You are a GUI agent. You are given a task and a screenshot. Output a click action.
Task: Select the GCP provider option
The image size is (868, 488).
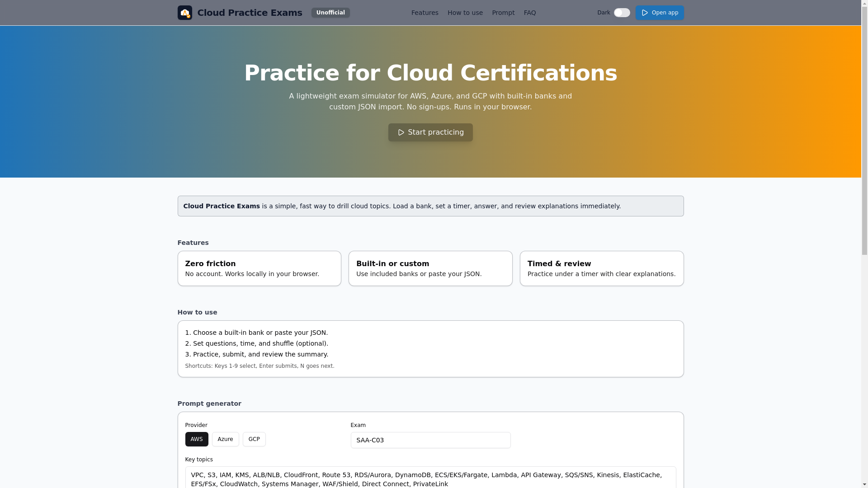coord(254,439)
